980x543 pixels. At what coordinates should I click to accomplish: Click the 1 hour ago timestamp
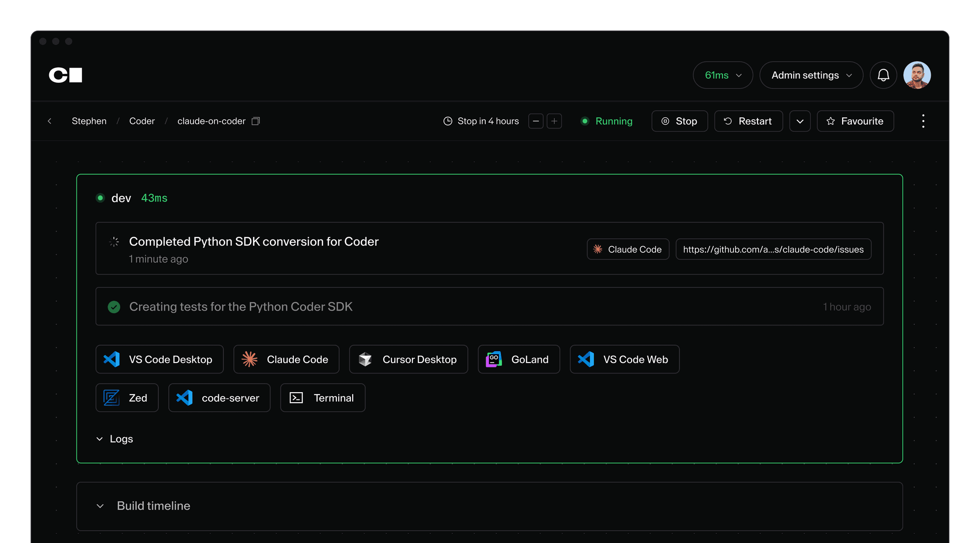847,307
